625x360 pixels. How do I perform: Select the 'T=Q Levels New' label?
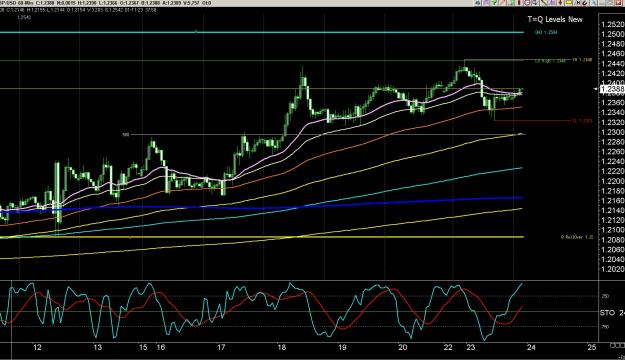click(x=555, y=19)
